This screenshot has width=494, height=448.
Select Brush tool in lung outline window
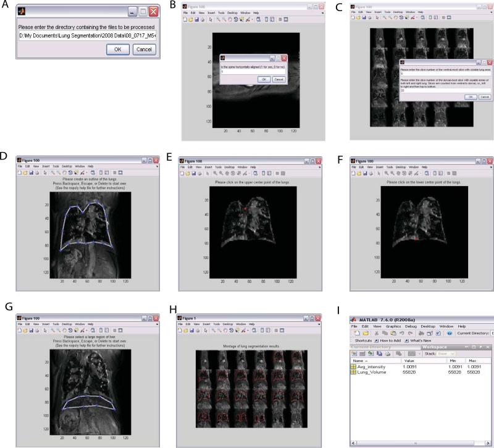coord(82,173)
